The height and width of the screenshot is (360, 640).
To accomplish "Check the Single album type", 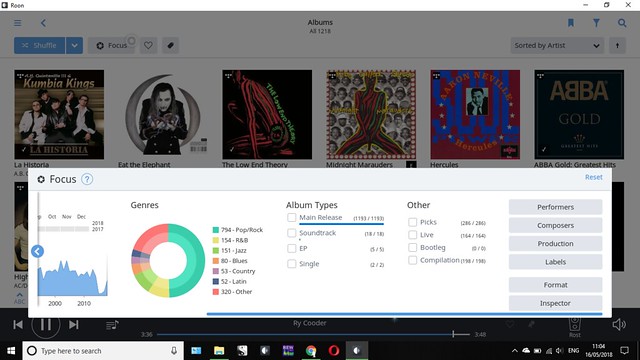I will [x=291, y=264].
